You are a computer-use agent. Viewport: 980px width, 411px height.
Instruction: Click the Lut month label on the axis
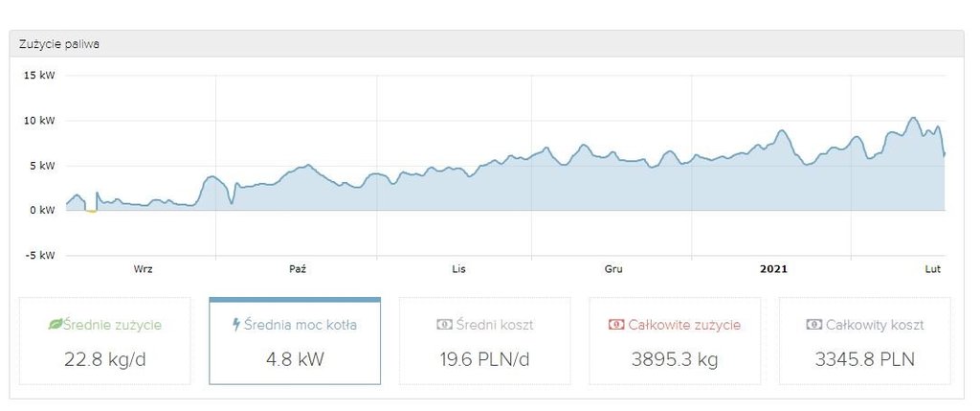[x=934, y=270]
